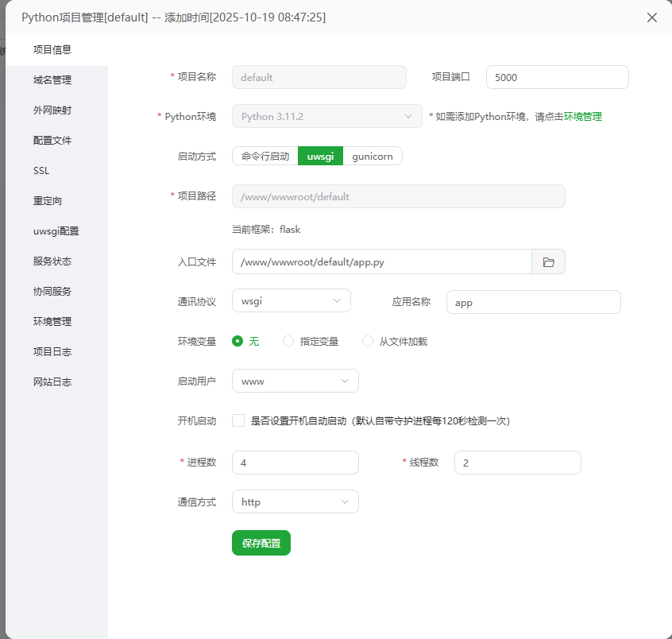Screen dimensions: 672x639
Task: Click the folder browse icon for 入口文件
Action: tap(548, 261)
